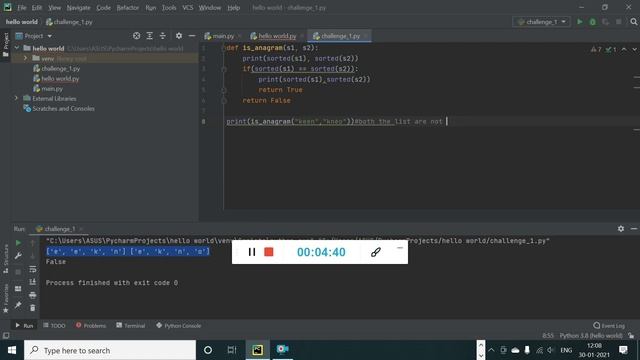Select challenge_1.py in Project tree
This screenshot has height=360, width=640.
pyautogui.click(x=60, y=69)
